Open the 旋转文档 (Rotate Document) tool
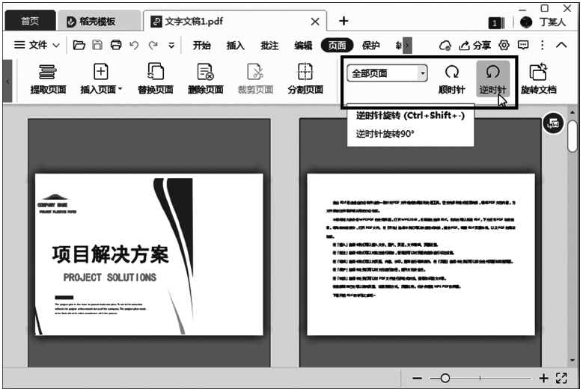This screenshot has width=583, height=392. click(x=538, y=72)
